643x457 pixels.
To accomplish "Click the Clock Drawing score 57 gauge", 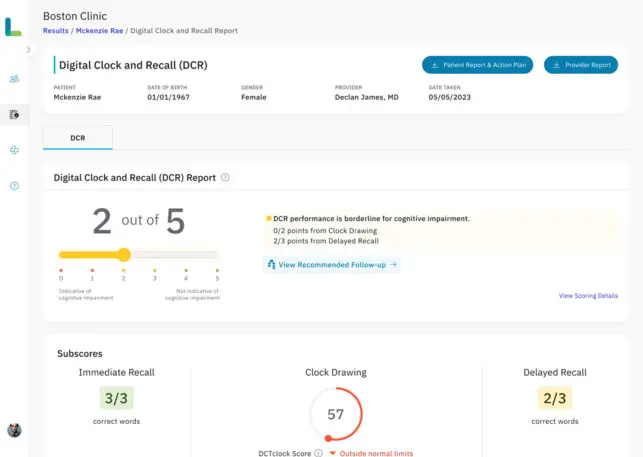I will coord(336,413).
